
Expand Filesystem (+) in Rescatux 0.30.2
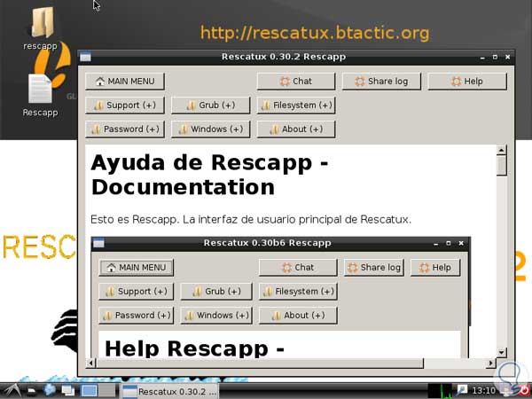coord(296,106)
